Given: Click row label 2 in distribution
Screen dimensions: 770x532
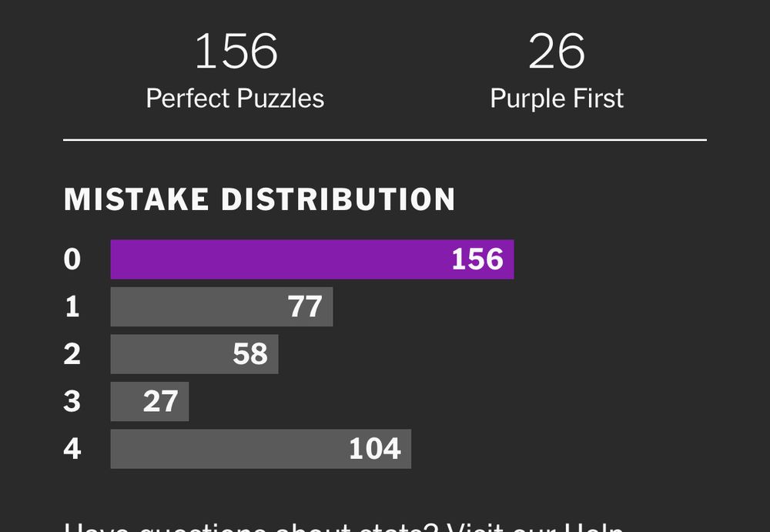Looking at the screenshot, I should click(72, 354).
